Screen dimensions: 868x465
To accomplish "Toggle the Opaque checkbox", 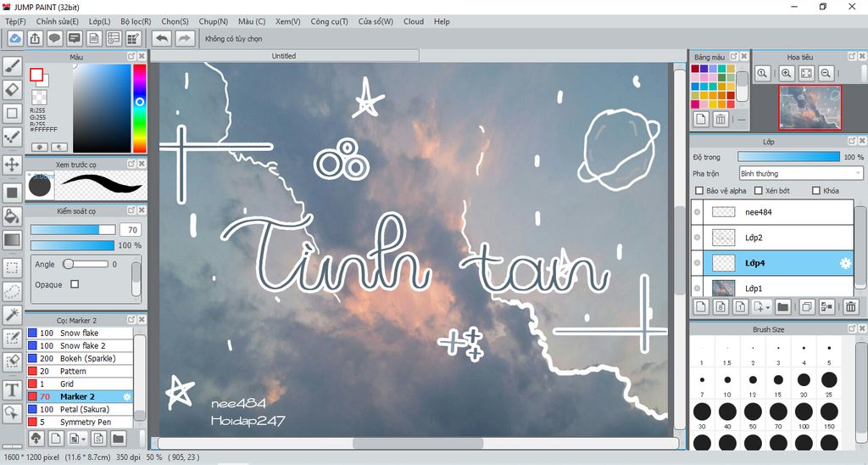I will click(x=75, y=283).
